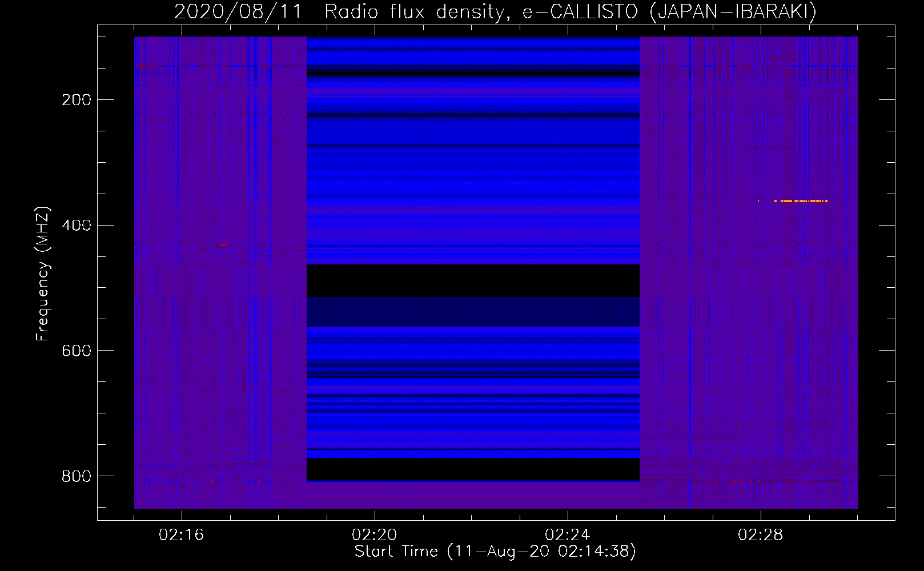Click the wide black band below 450 MHz
Viewport: 924px width, 571px height.
pos(473,280)
